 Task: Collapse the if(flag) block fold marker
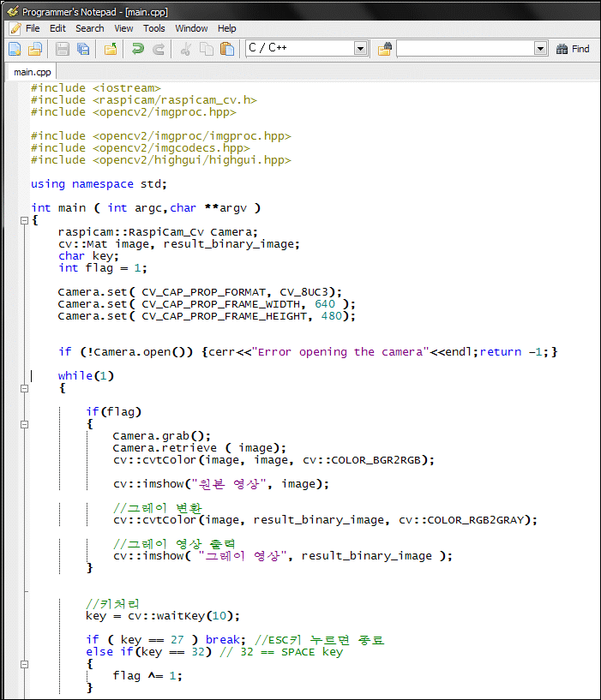point(25,425)
